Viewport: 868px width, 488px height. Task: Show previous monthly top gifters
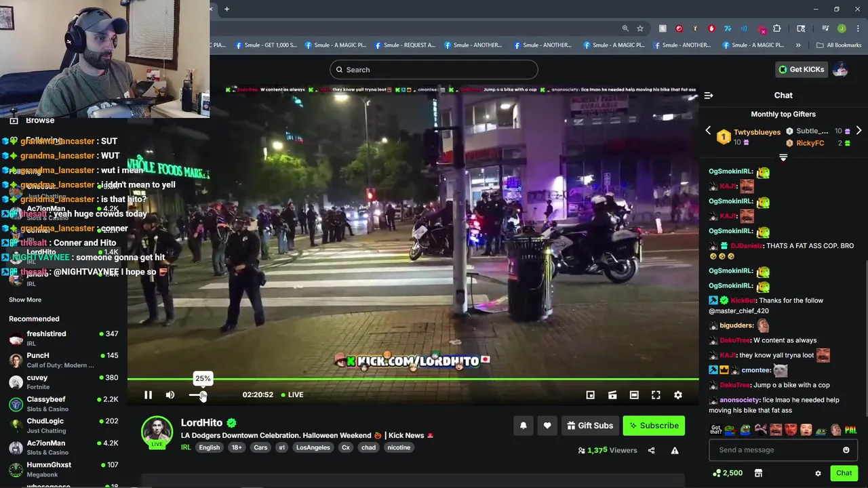[708, 131]
